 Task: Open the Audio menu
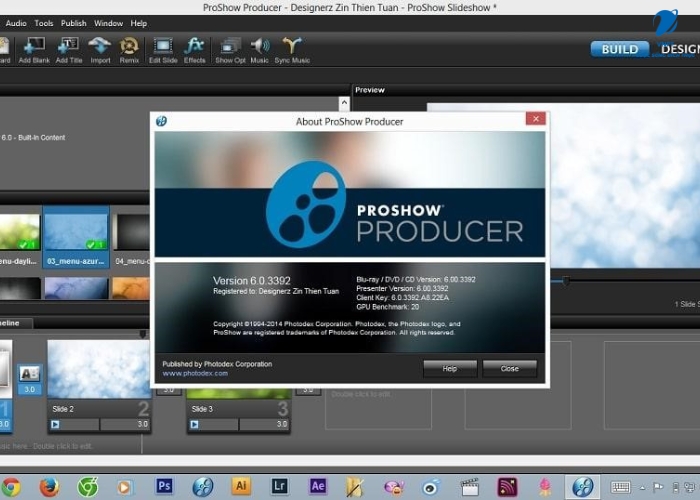(x=16, y=23)
